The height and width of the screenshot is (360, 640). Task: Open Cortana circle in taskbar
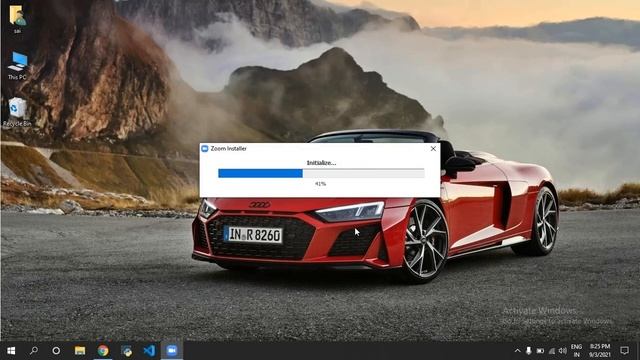click(x=56, y=351)
